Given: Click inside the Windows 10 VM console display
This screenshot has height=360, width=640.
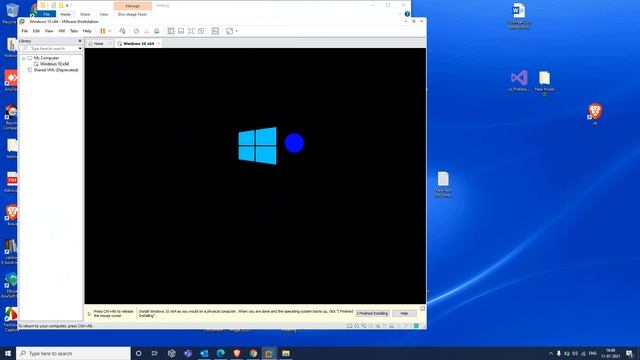Looking at the screenshot, I should [255, 176].
